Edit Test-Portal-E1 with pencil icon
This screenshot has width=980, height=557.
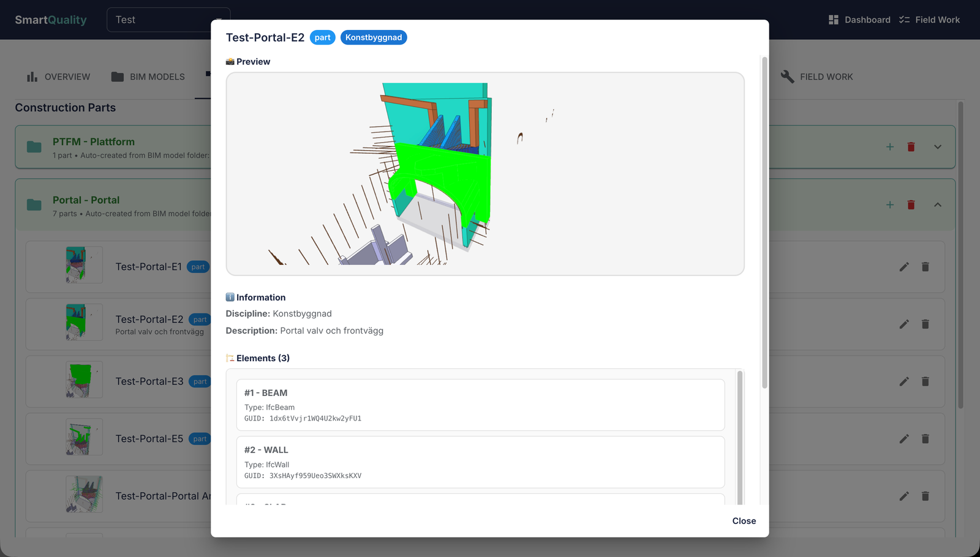[904, 267]
